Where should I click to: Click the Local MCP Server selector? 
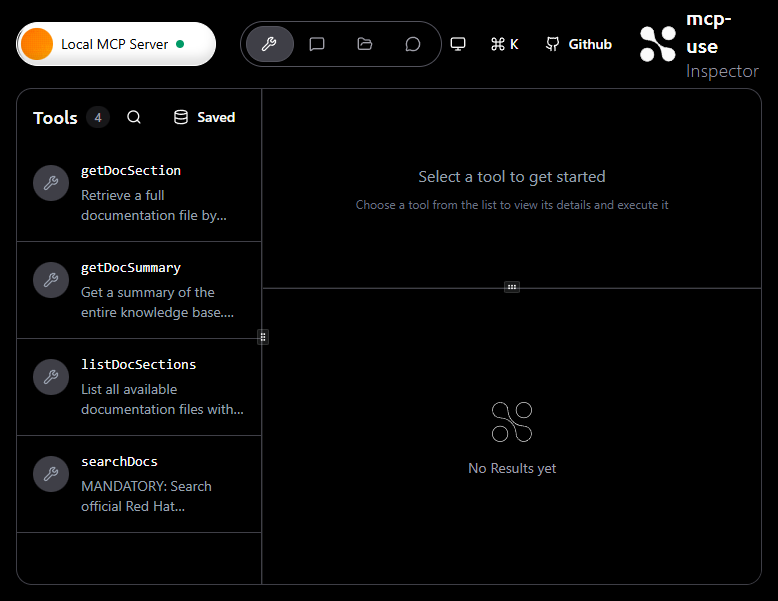pyautogui.click(x=116, y=44)
